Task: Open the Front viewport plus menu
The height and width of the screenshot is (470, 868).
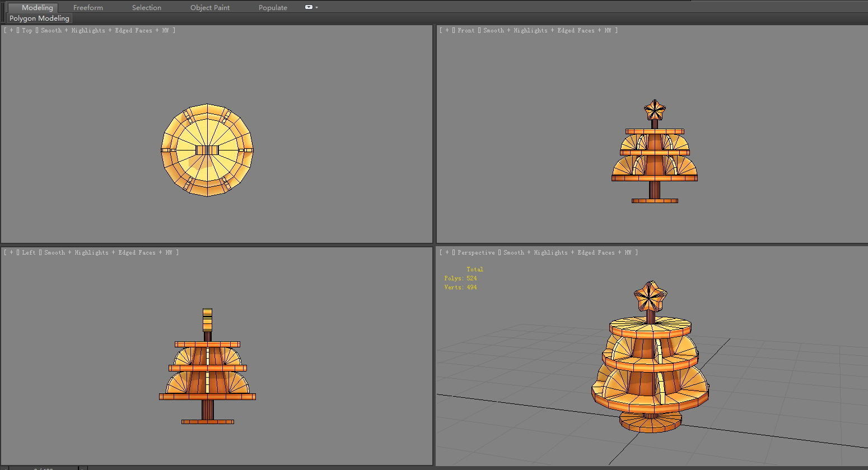Action: coord(447,30)
